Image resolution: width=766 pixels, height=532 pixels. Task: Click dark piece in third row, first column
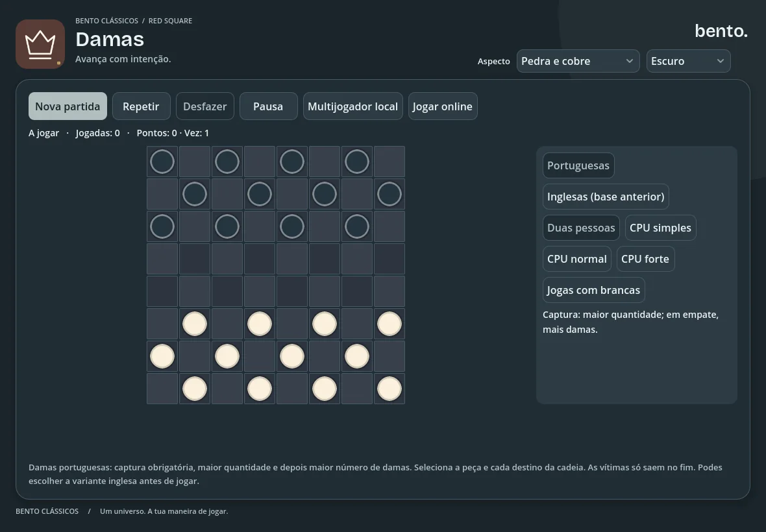point(162,226)
